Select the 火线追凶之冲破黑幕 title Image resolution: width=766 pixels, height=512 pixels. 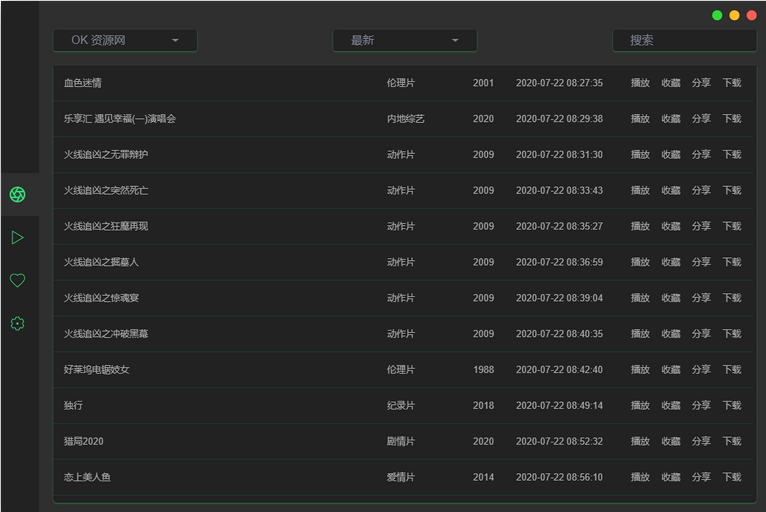106,334
